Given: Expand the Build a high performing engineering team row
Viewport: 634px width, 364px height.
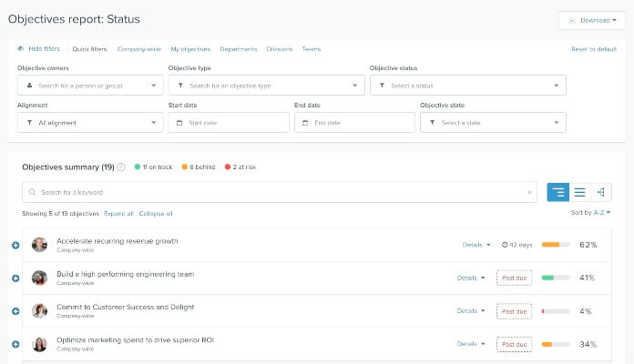Looking at the screenshot, I should coord(15,278).
